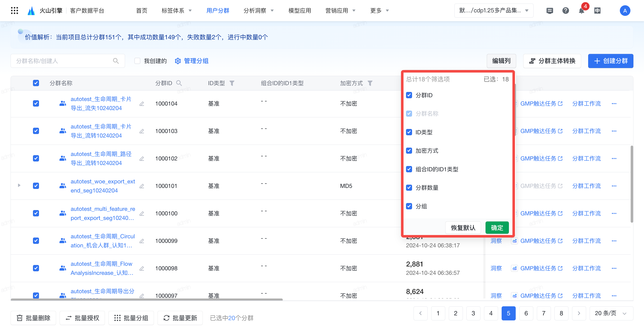
Task: Go to 首页 nav item
Action: click(x=142, y=11)
